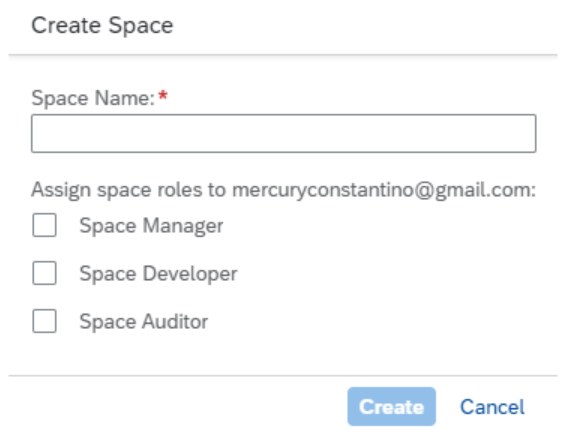Click empty footer area left of Create
This screenshot has height=434, width=570.
174,406
